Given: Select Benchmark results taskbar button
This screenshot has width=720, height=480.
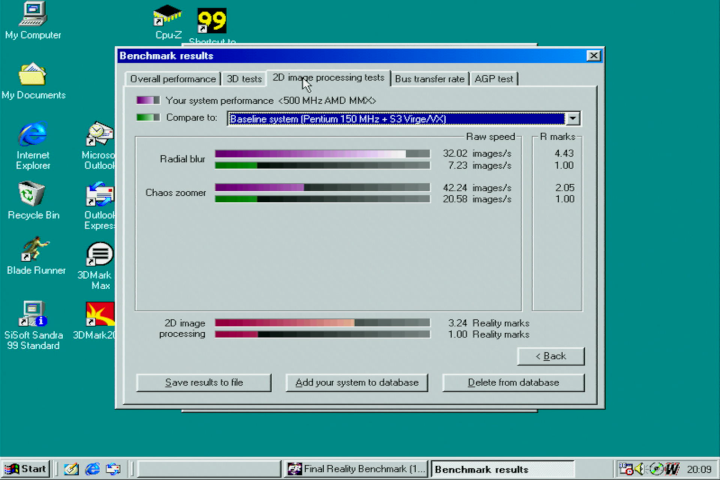Looking at the screenshot, I should (502, 469).
